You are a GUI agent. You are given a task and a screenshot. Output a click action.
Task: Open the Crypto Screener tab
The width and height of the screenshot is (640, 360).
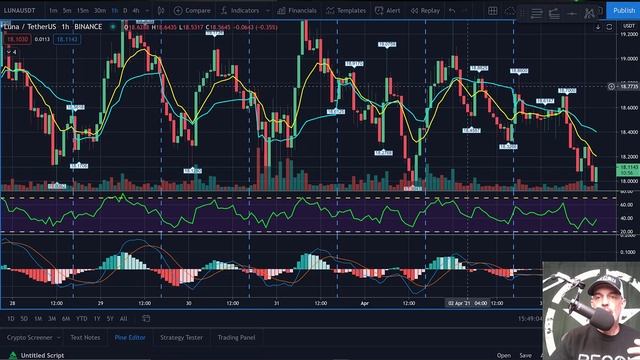coord(30,338)
